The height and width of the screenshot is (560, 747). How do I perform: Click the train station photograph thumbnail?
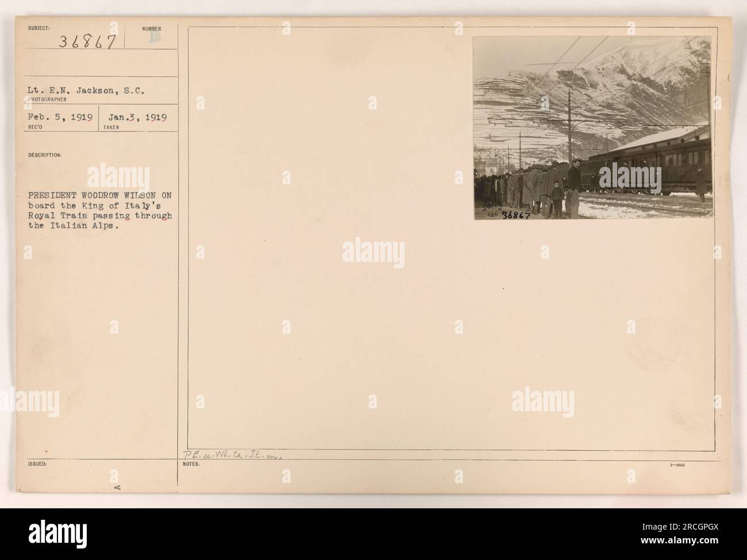pyautogui.click(x=592, y=128)
